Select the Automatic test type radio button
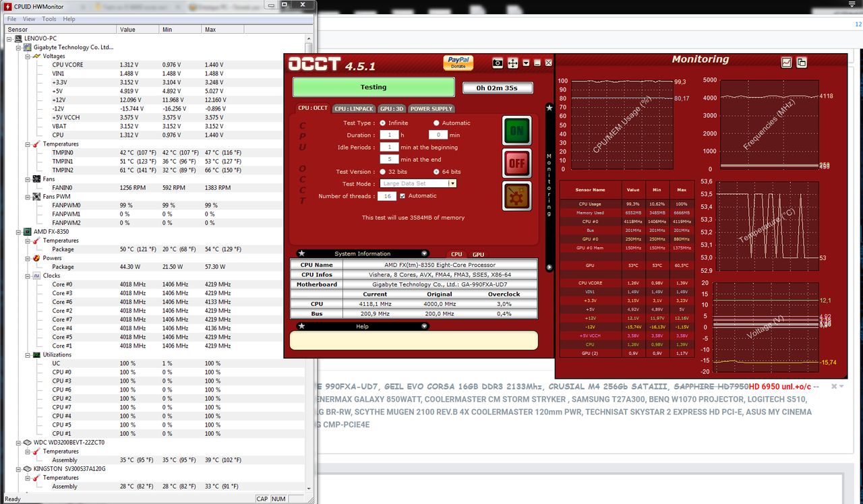The image size is (863, 504). (x=436, y=123)
